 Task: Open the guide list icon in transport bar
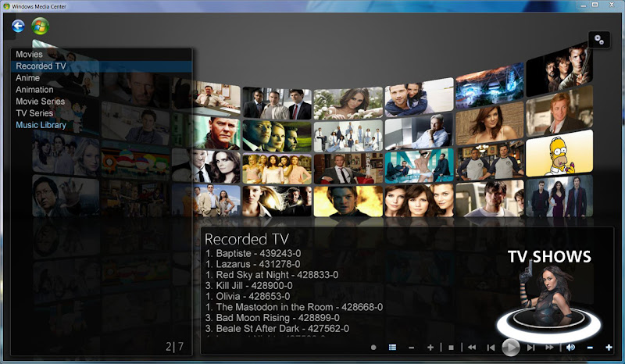(393, 348)
